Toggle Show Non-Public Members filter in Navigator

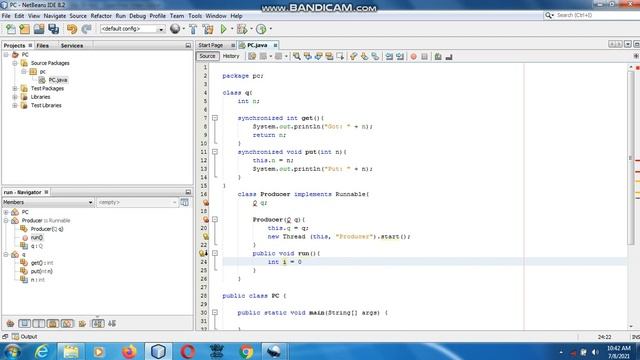click(x=53, y=324)
